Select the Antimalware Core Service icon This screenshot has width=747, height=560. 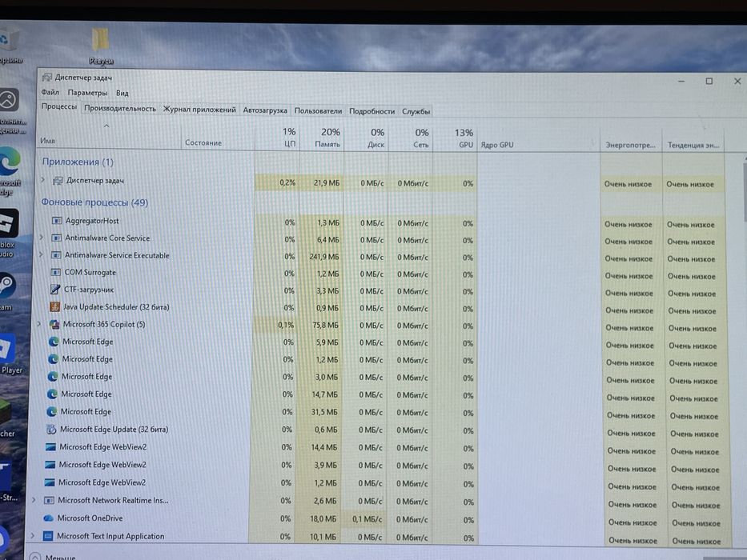tap(56, 238)
